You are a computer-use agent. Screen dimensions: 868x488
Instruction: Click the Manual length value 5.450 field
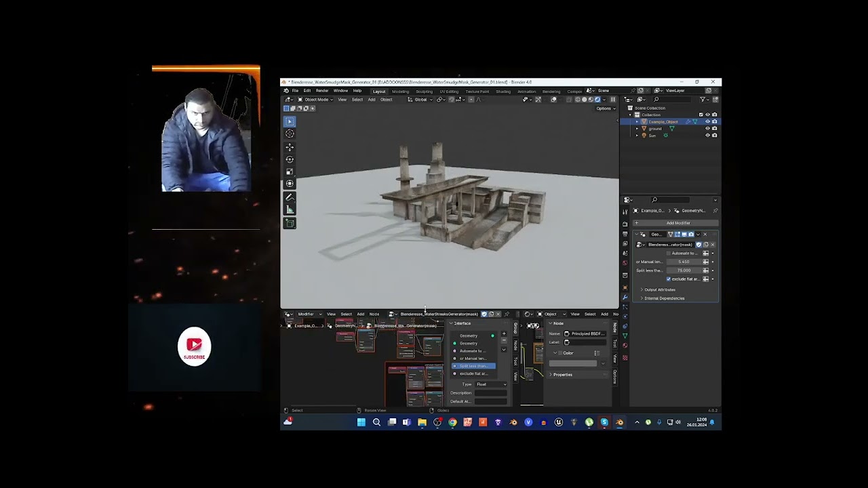pyautogui.click(x=684, y=262)
